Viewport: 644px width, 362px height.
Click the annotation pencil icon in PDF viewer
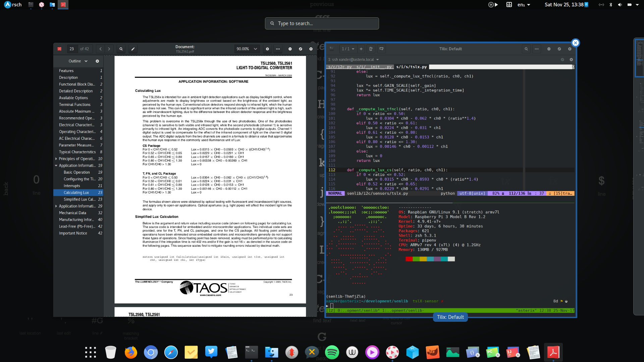coord(133,49)
